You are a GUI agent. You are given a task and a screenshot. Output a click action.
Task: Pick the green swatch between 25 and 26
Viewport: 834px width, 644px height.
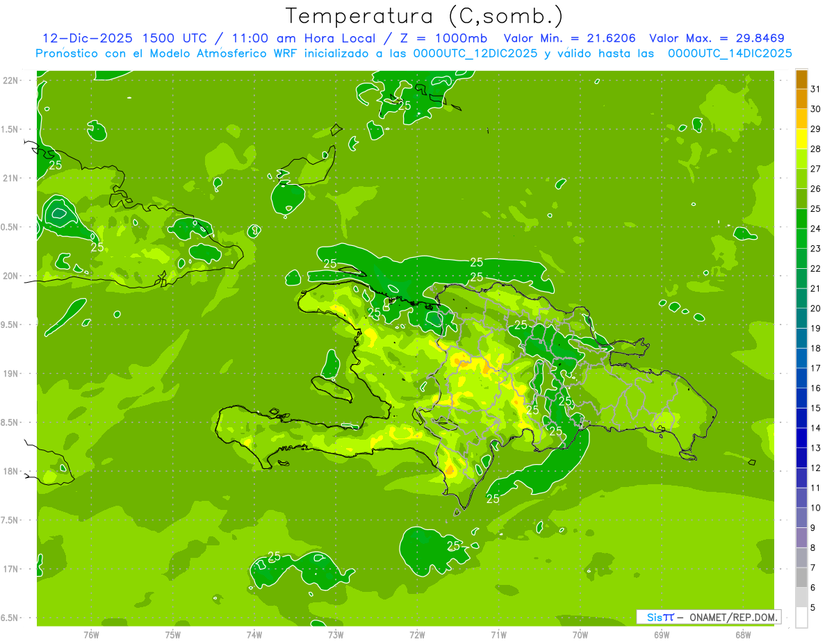coord(801,199)
